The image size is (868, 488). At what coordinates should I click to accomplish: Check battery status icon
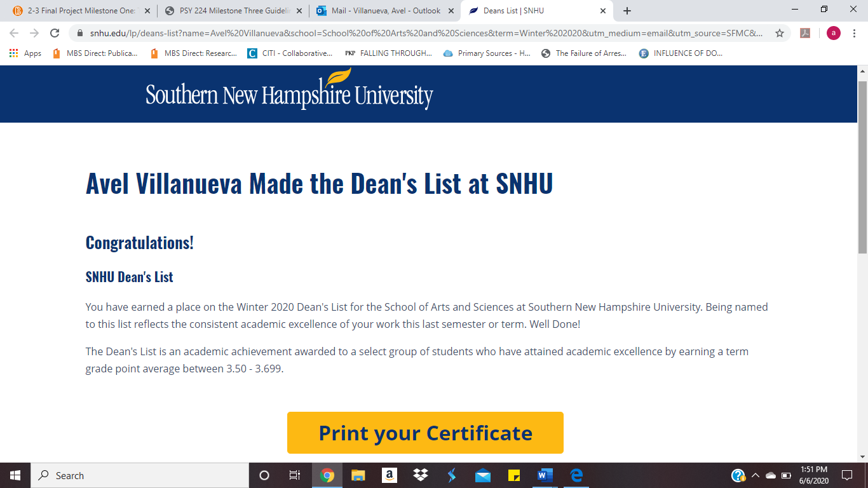point(786,475)
